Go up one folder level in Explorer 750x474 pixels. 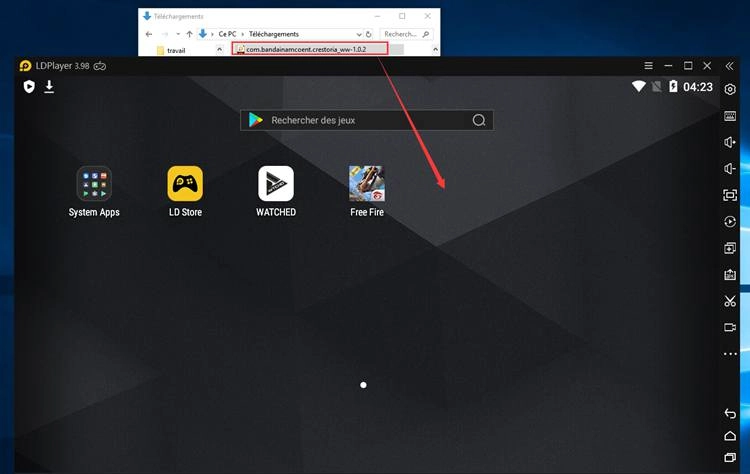[189, 34]
